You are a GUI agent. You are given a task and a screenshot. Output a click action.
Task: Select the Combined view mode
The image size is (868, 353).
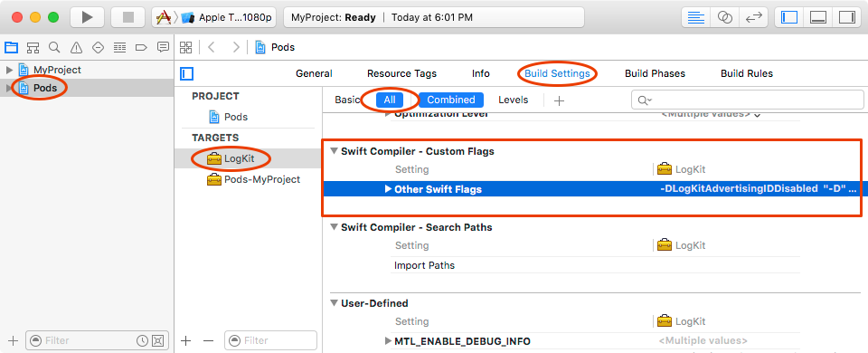[x=451, y=100]
